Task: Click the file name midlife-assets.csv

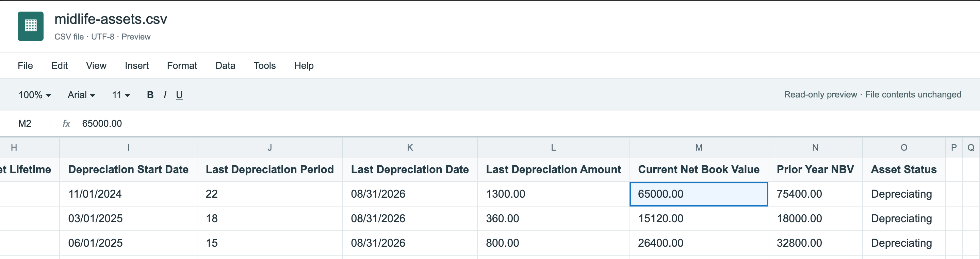Action: (x=111, y=19)
